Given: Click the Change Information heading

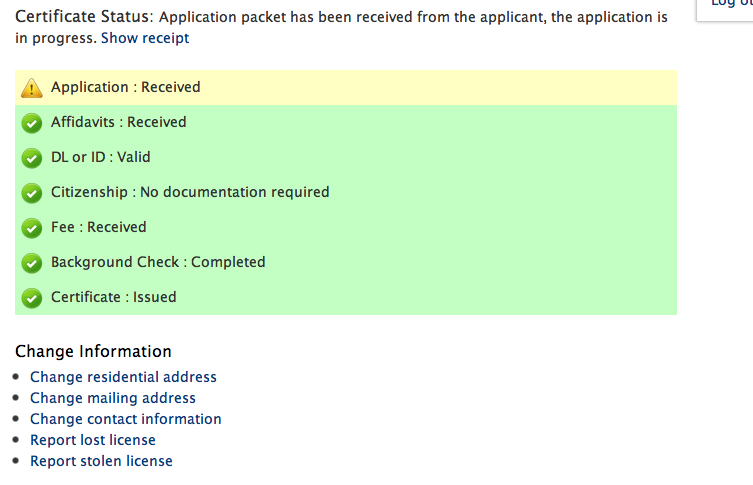Looking at the screenshot, I should (x=93, y=351).
